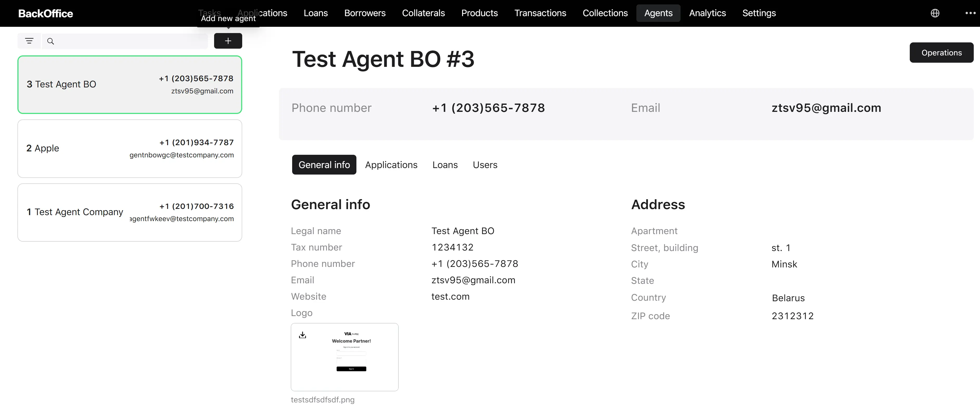Select Test Agent Company list card
This screenshot has height=411, width=980.
130,212
